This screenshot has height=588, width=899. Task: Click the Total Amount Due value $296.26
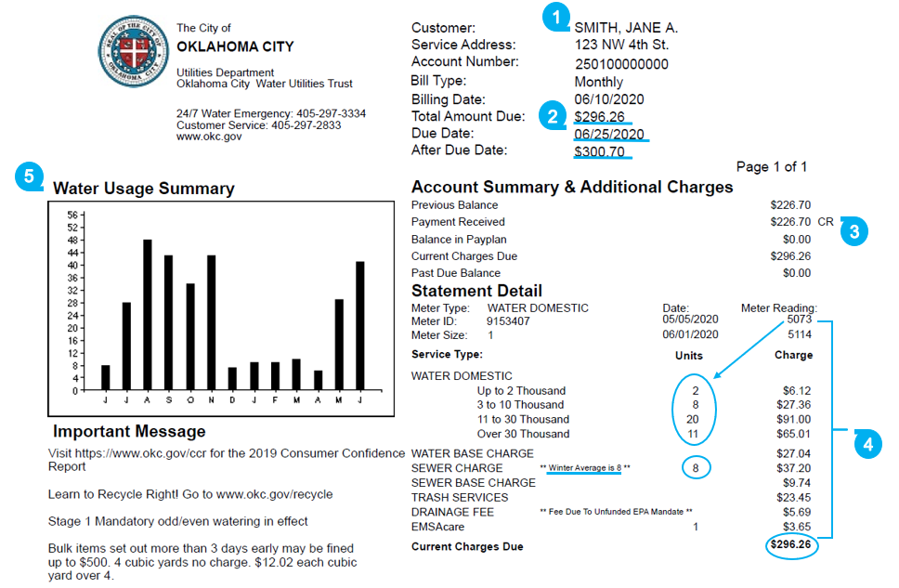pos(599,117)
